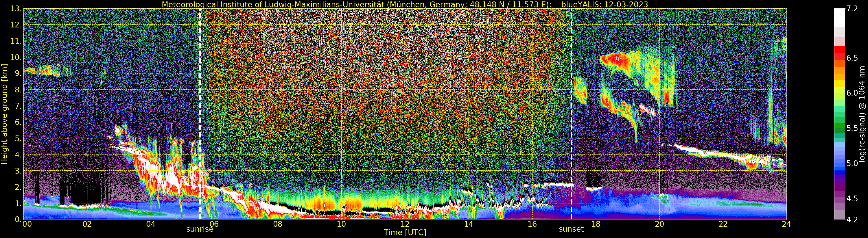The height and width of the screenshot is (238, 868).
Task: Click the '24' tick on the time axis
Action: click(786, 224)
